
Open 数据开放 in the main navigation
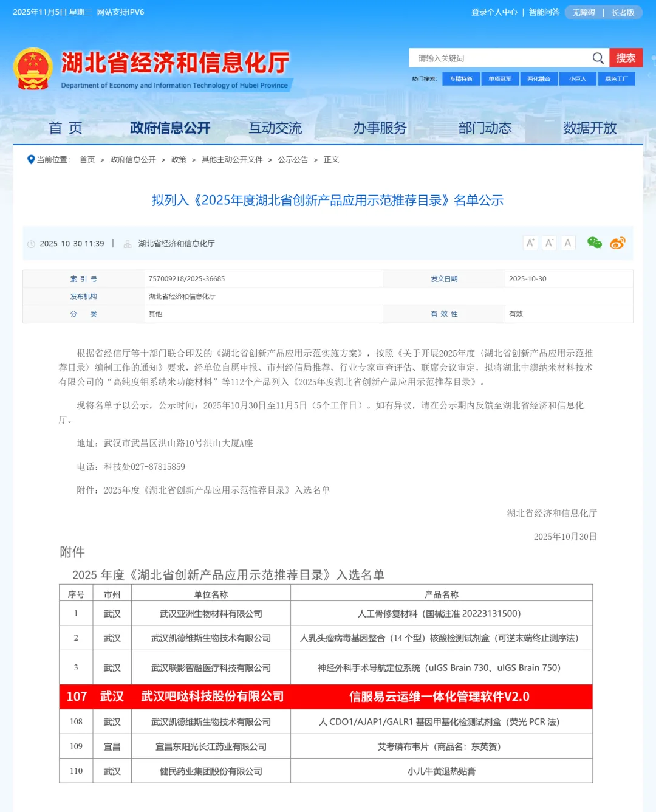[x=589, y=128]
